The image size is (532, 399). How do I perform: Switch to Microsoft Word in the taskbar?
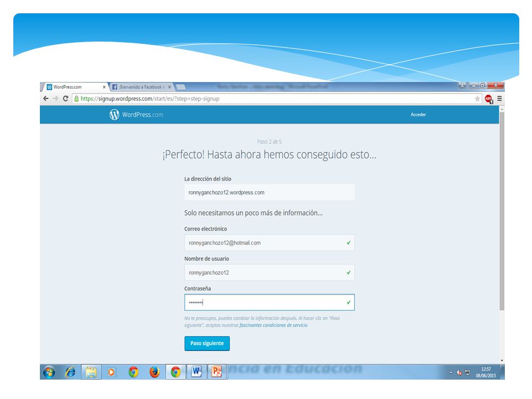pyautogui.click(x=196, y=372)
